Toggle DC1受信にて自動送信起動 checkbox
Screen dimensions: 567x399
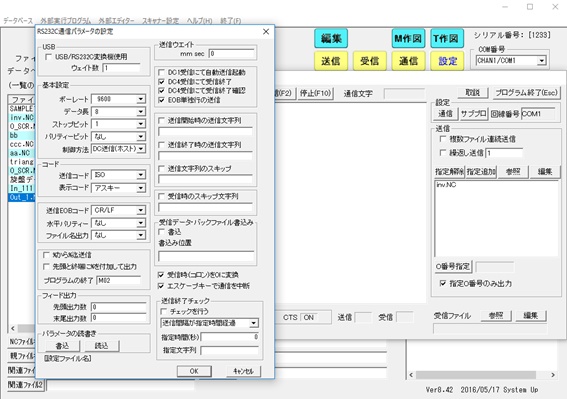pos(162,72)
